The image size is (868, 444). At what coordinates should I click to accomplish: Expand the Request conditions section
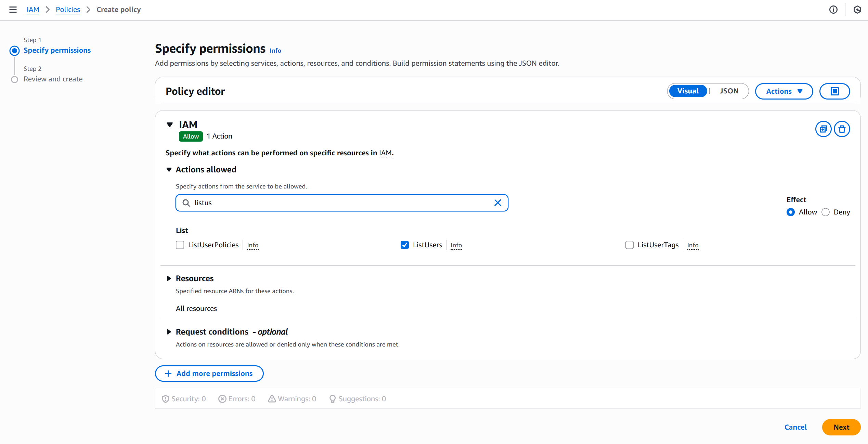click(169, 332)
